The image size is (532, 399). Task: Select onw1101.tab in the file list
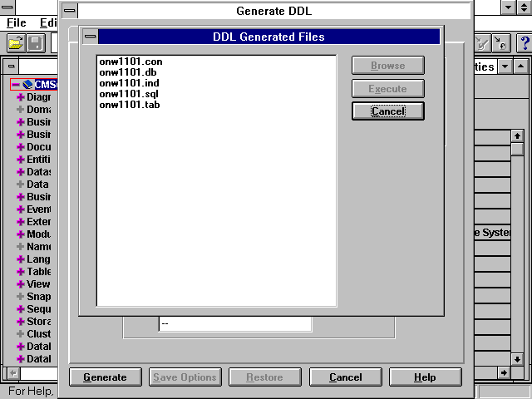pos(117,105)
